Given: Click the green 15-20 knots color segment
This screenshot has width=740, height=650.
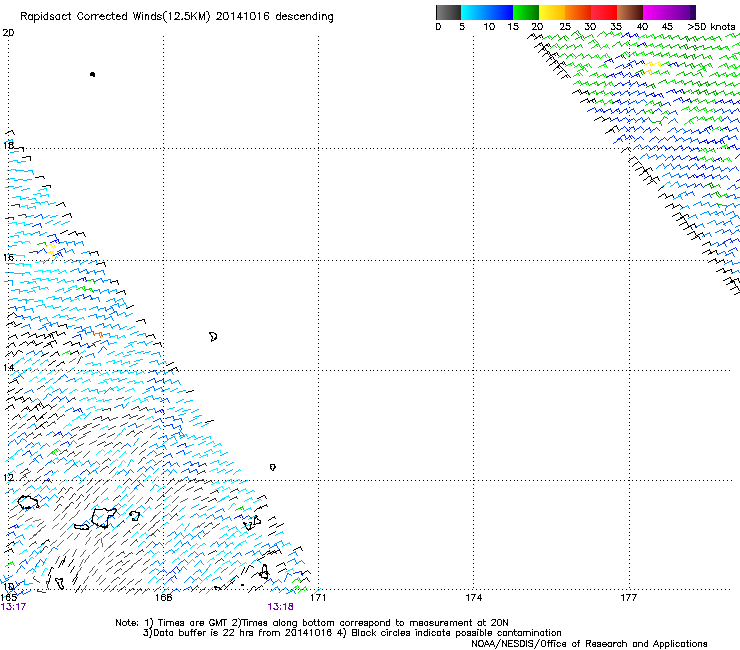Looking at the screenshot, I should [526, 12].
